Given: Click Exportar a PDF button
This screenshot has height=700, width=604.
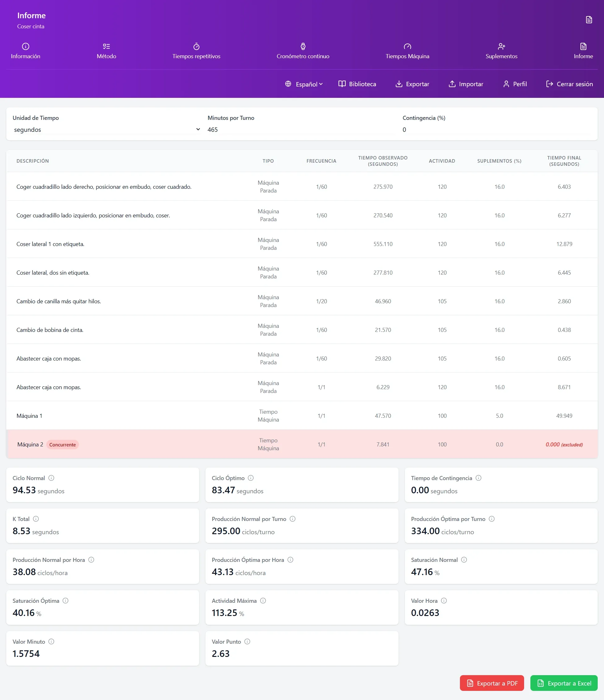Looking at the screenshot, I should 492,683.
